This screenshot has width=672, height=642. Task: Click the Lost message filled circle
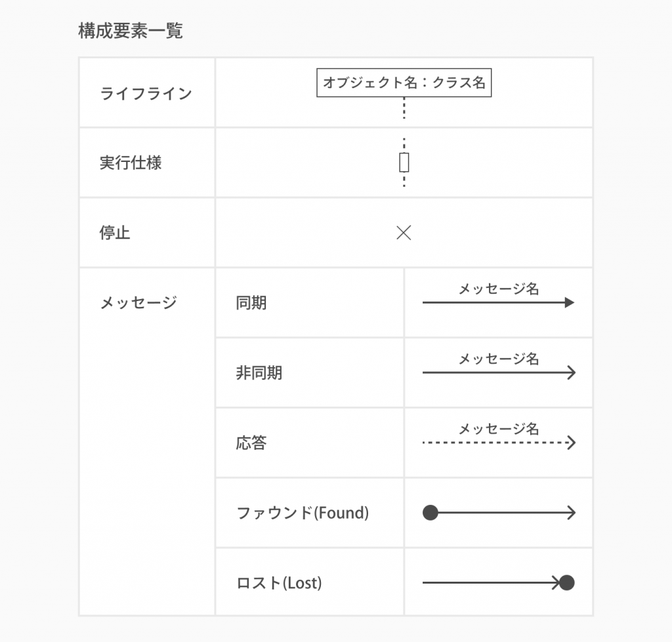point(567,582)
